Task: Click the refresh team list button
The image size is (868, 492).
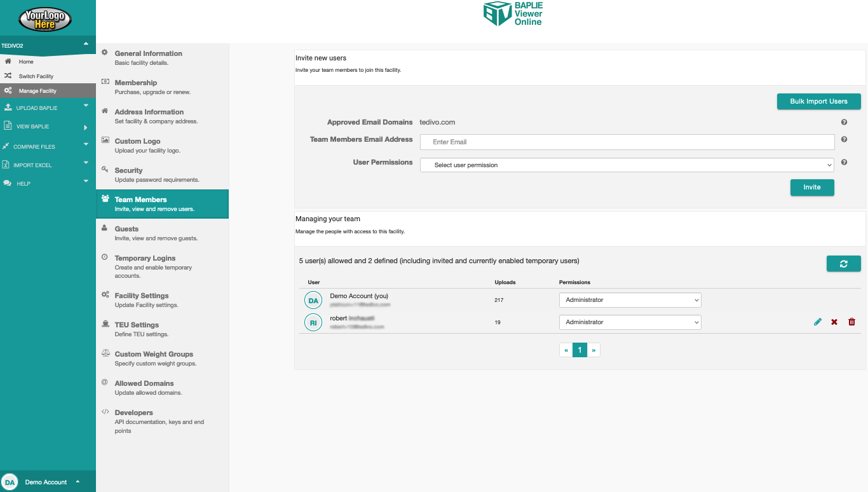Action: [843, 264]
